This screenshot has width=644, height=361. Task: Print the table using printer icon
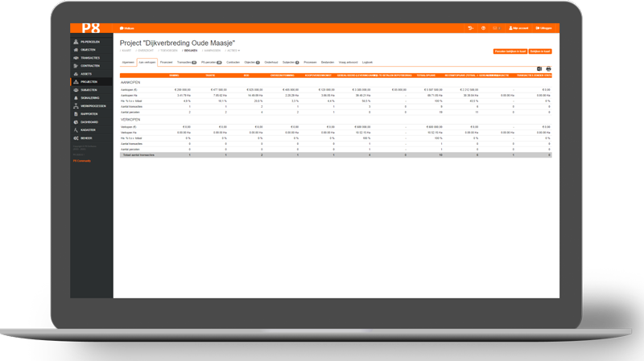click(x=548, y=69)
